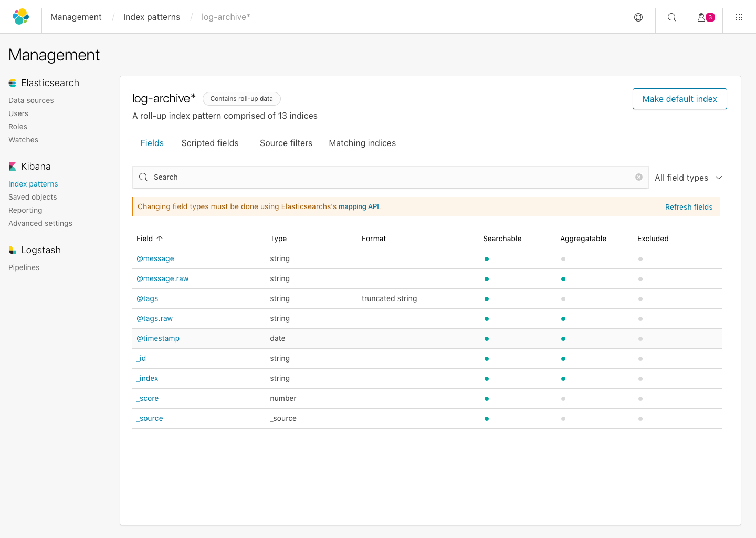Click the Kibana section logo icon

tap(13, 167)
